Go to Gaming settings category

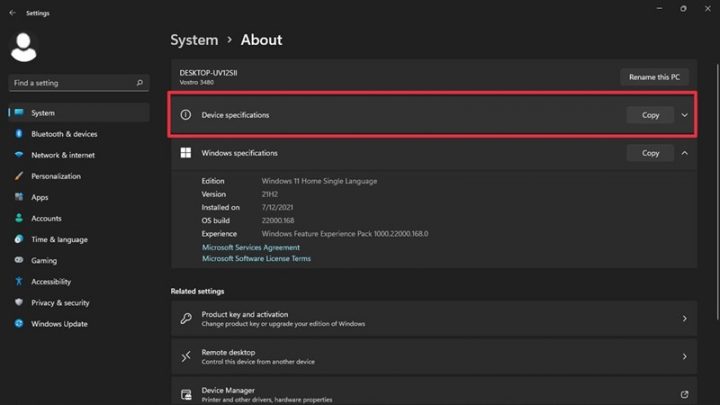[x=44, y=261]
